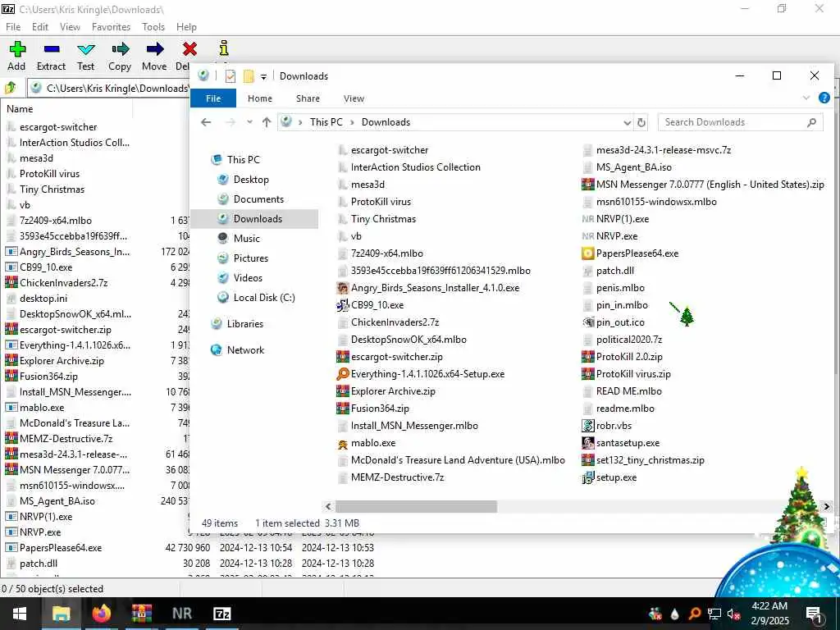Select ChickenInvaders2.7z in 7-Zip list
This screenshot has height=630, width=840.
tap(57, 283)
